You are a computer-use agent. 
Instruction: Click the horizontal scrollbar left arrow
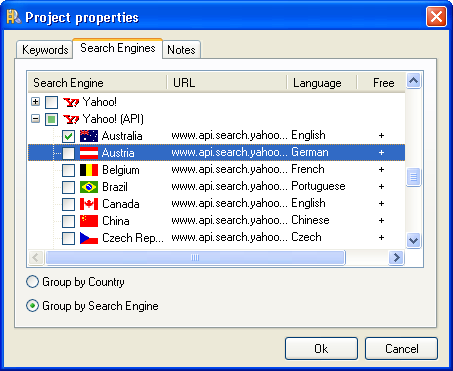click(36, 257)
